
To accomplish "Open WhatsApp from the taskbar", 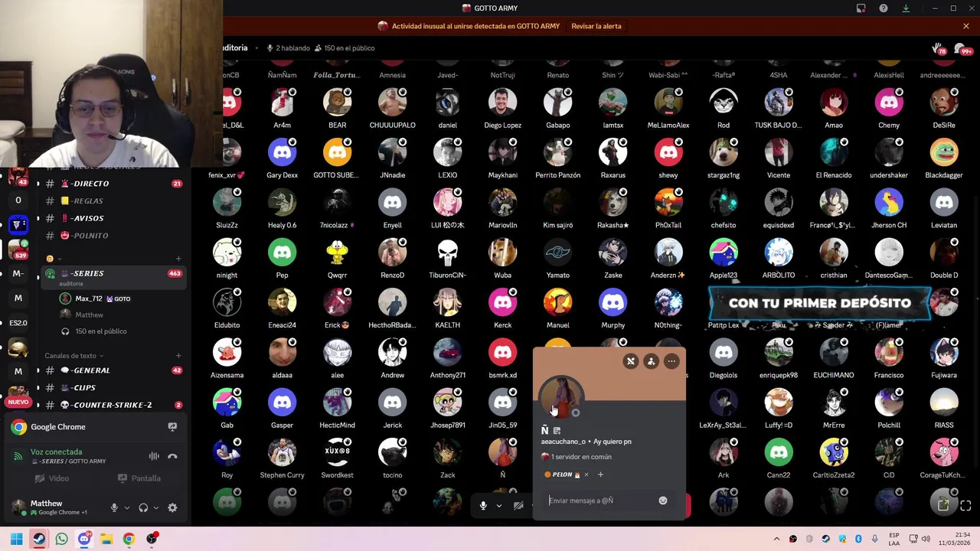I will coord(61,539).
